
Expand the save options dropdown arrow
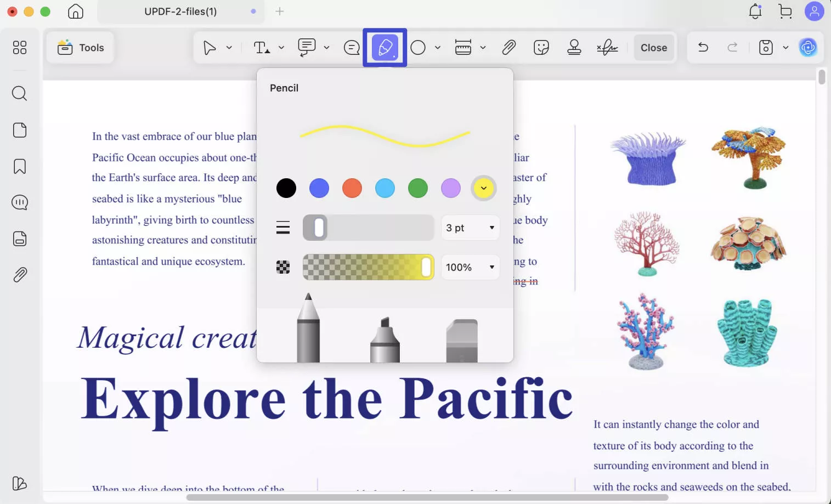click(785, 48)
